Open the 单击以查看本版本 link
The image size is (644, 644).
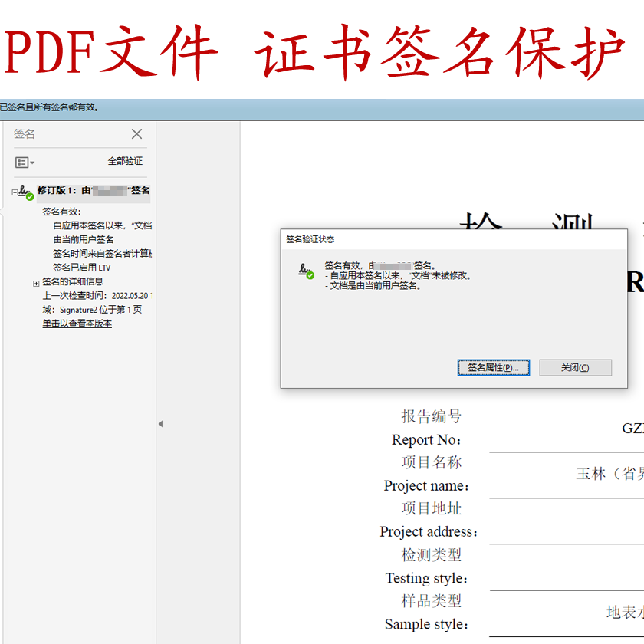click(x=77, y=324)
